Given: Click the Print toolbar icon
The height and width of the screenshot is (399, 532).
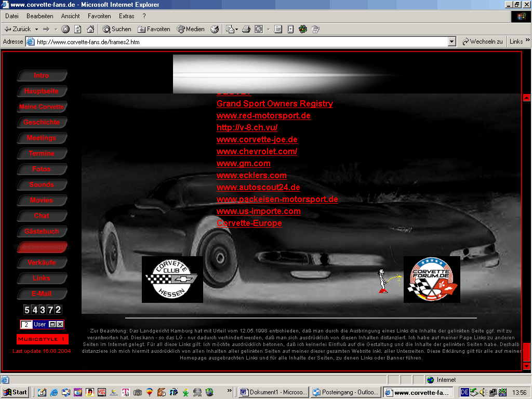Looking at the screenshot, I should 246,29.
